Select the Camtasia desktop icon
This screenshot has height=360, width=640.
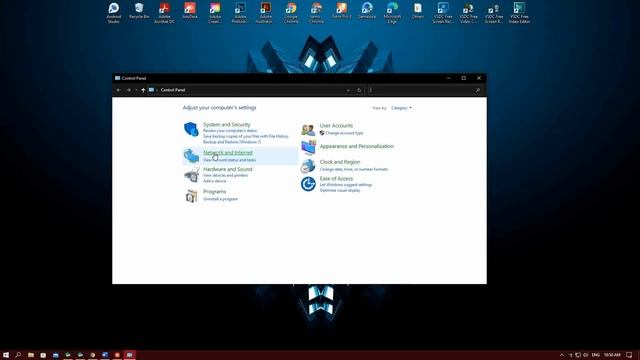click(367, 11)
